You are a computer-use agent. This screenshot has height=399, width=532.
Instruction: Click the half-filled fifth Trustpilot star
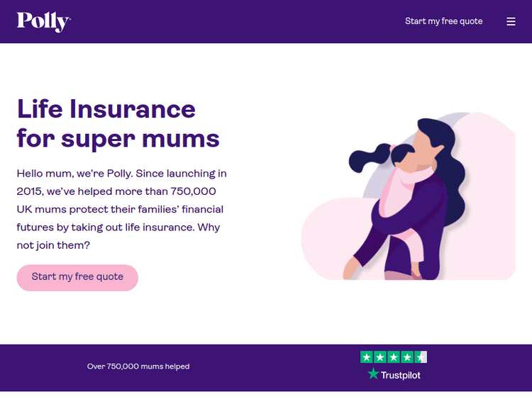pos(421,357)
